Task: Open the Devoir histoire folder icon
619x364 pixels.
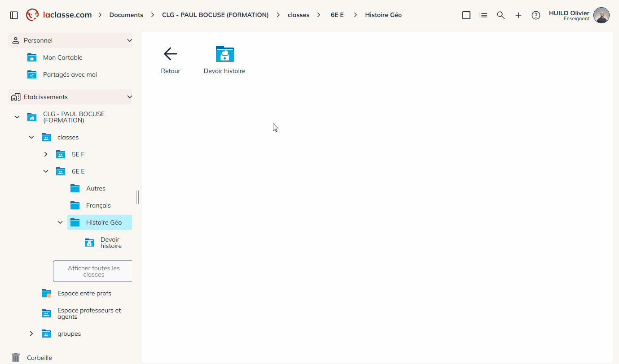Action: click(x=225, y=54)
